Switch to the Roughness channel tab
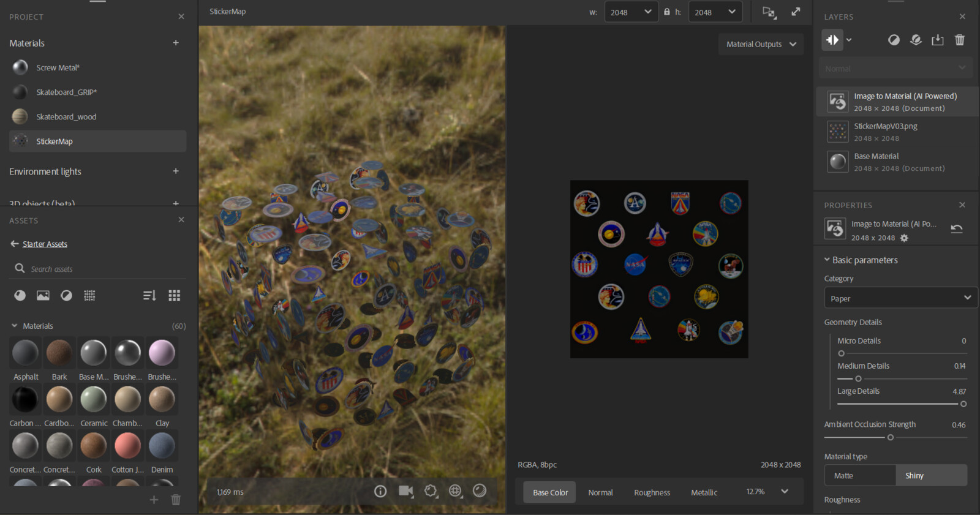This screenshot has height=515, width=980. pos(652,492)
